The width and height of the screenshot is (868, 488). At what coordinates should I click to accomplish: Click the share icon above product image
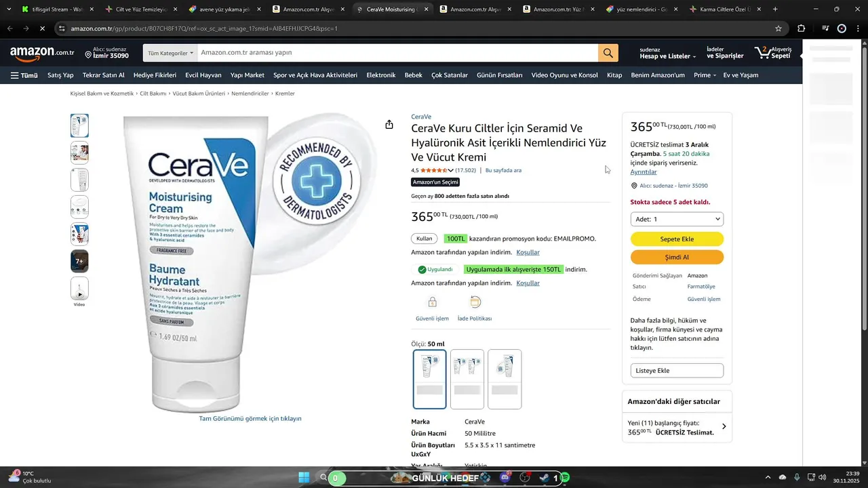(389, 125)
